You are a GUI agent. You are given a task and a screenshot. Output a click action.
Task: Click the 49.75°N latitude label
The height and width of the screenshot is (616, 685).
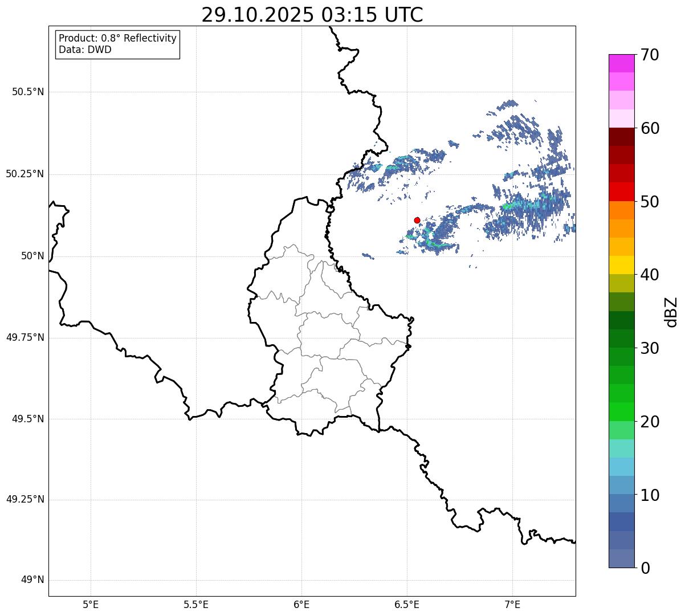click(25, 337)
